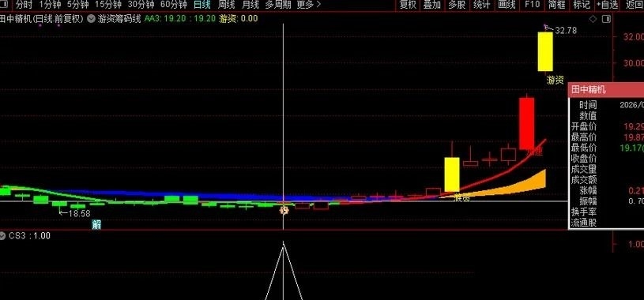Click the 成交额 row in info popup
644x300 pixels.
(606, 180)
